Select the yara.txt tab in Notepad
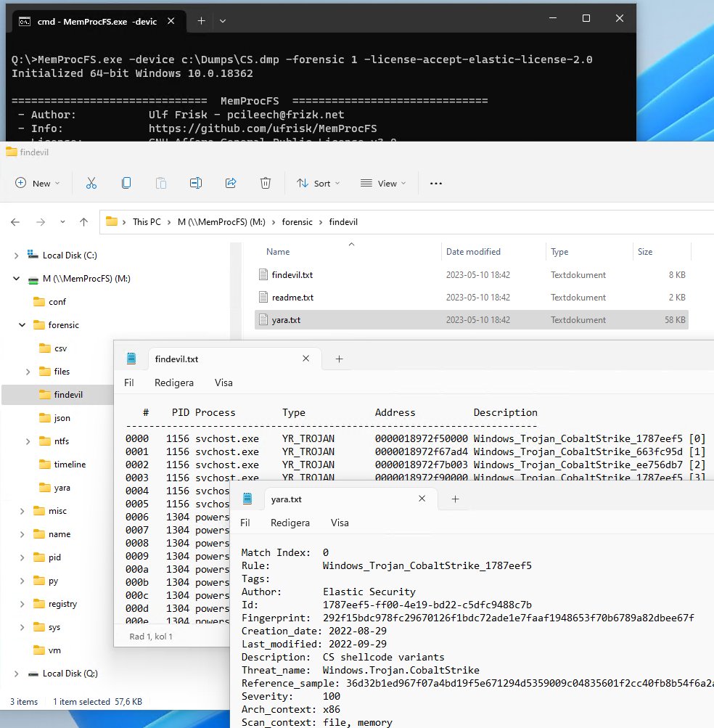The image size is (714, 728). click(x=351, y=499)
